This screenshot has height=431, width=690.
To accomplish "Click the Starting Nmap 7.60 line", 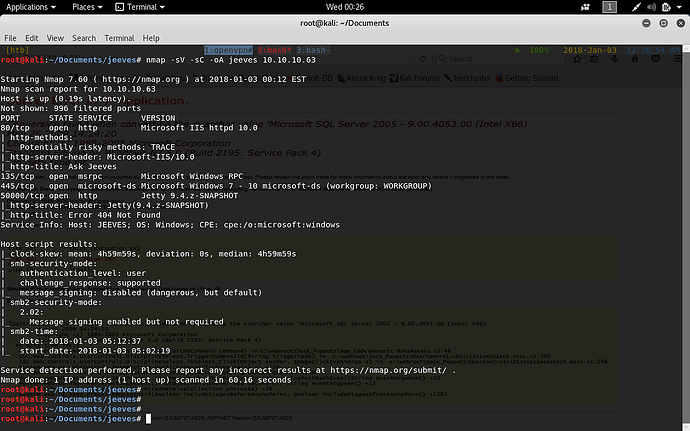I will (153, 79).
